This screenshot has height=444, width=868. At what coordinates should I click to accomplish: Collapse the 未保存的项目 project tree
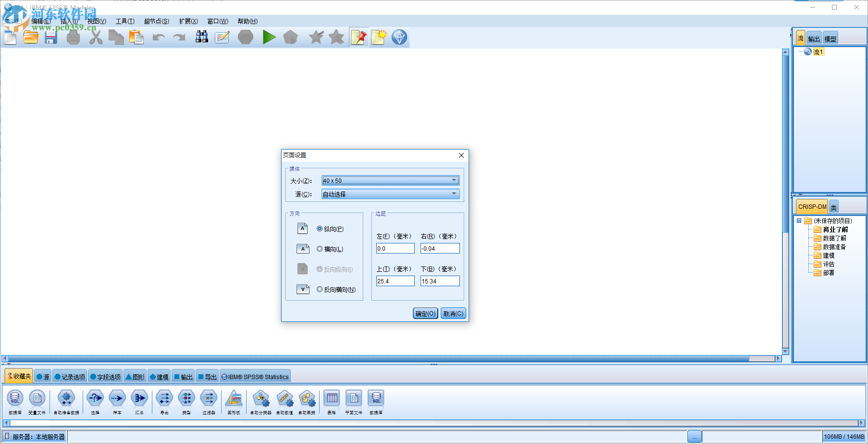coord(799,220)
